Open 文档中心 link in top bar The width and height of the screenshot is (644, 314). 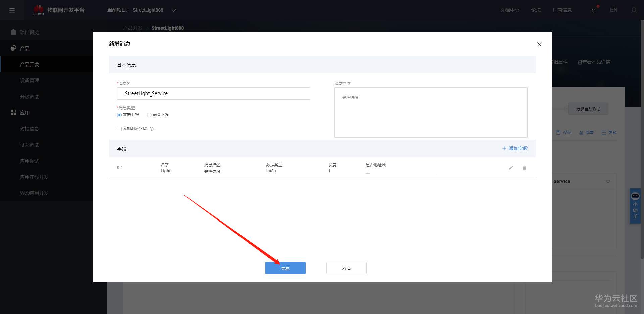pyautogui.click(x=510, y=10)
